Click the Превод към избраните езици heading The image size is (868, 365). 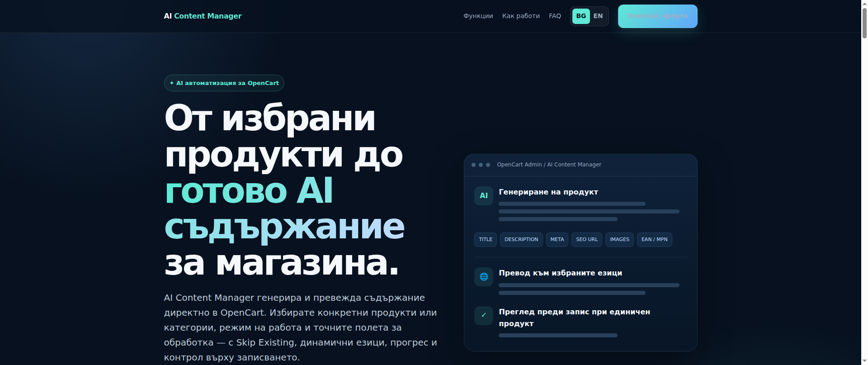pyautogui.click(x=560, y=273)
